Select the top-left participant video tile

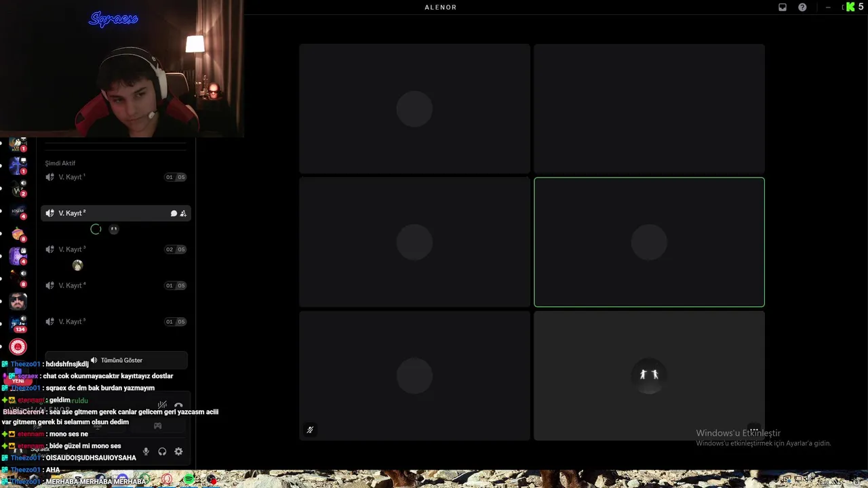tap(414, 108)
